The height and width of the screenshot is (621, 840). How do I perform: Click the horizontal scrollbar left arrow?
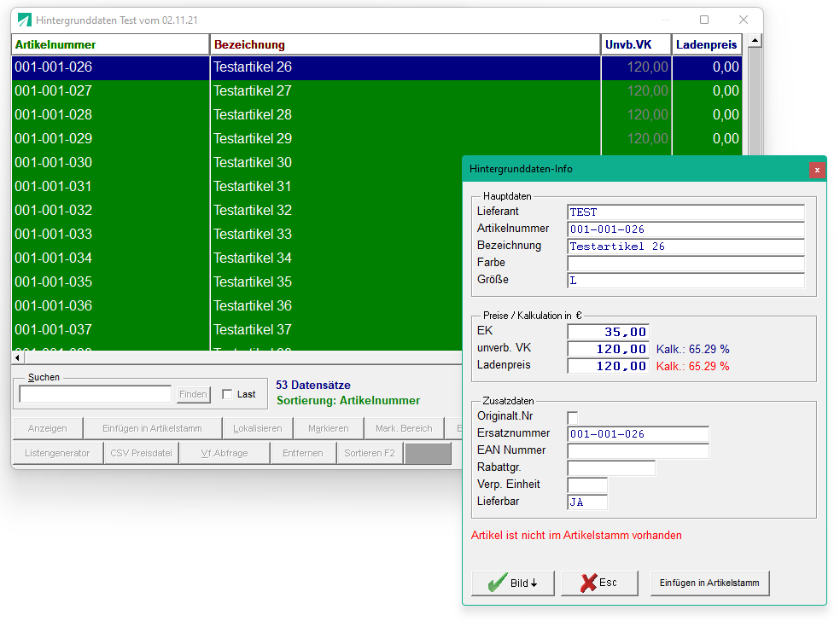(18, 357)
